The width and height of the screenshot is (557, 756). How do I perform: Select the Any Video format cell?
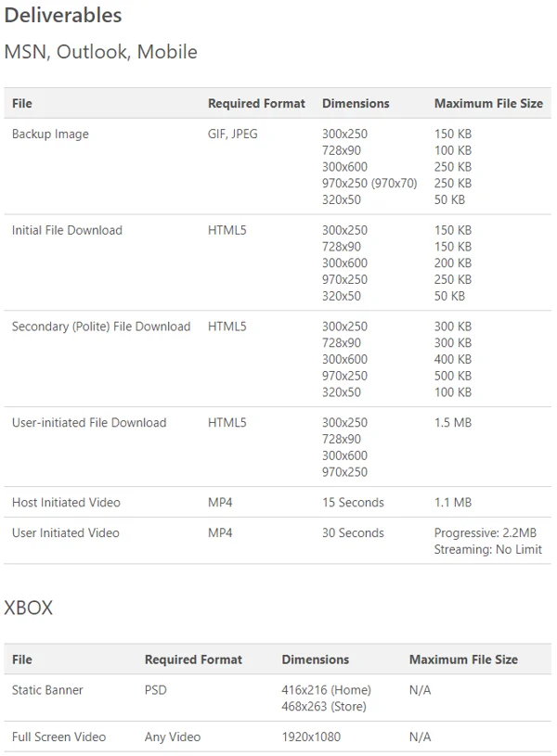coord(173,737)
